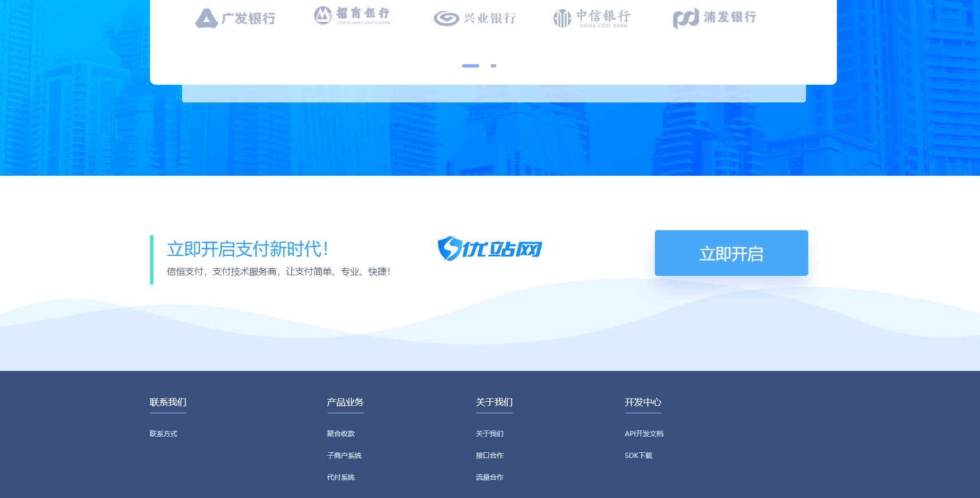Switch to the second carousel dot
The image size is (980, 498).
(x=493, y=66)
